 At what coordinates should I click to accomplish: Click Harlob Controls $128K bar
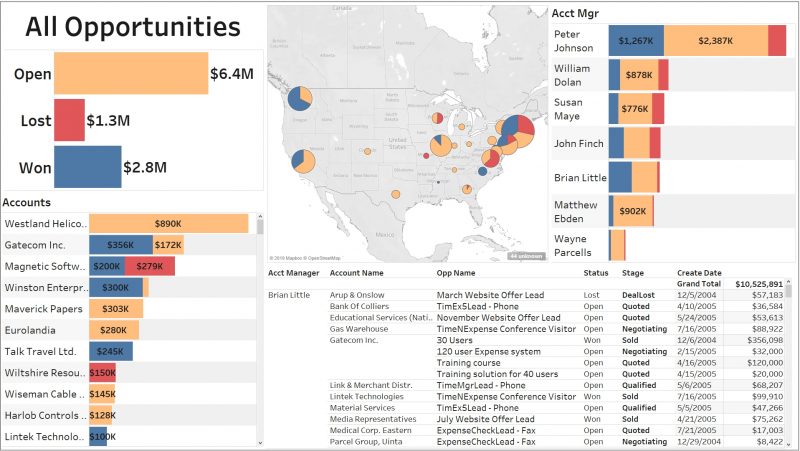pos(101,415)
